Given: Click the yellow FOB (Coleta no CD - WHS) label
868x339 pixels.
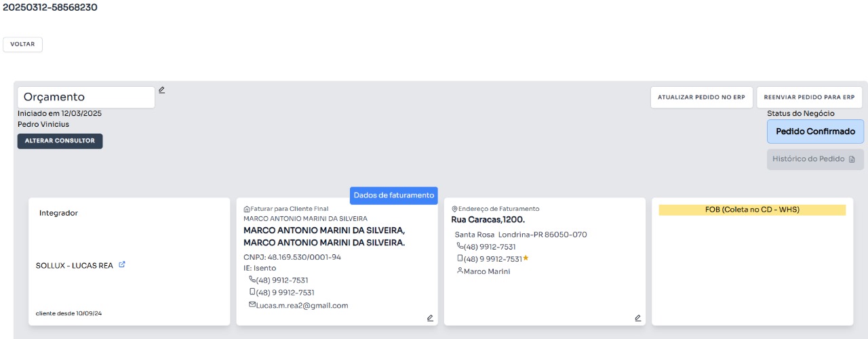Looking at the screenshot, I should pyautogui.click(x=752, y=210).
